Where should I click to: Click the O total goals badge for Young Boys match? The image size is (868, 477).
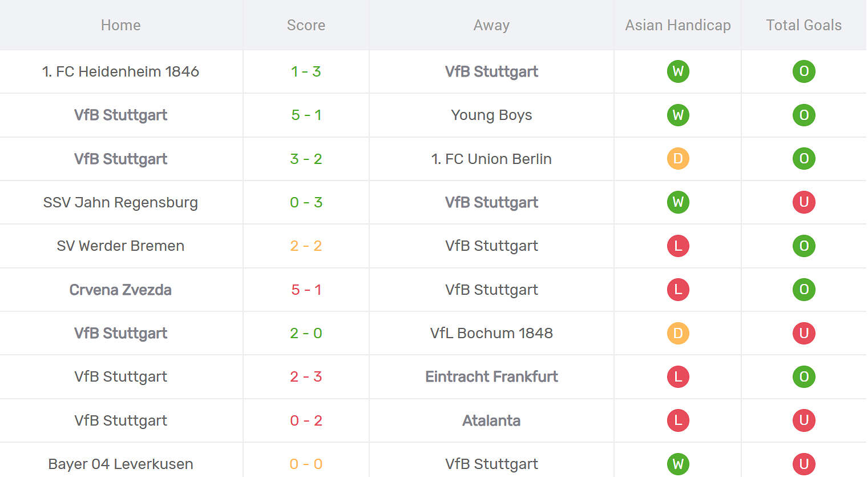click(x=804, y=115)
